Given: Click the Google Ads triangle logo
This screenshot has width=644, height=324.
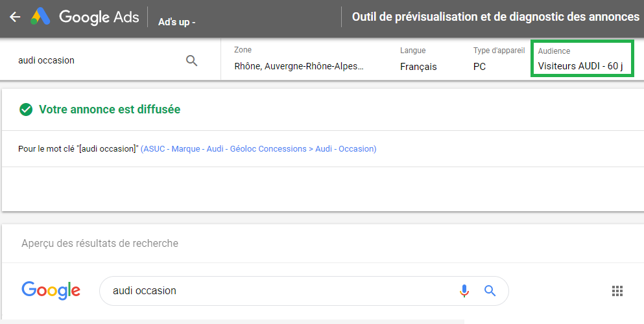Looking at the screenshot, I should (41, 17).
